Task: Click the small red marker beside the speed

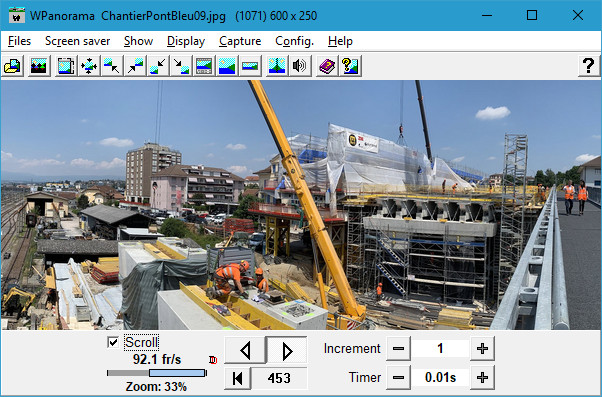Action: [x=213, y=360]
